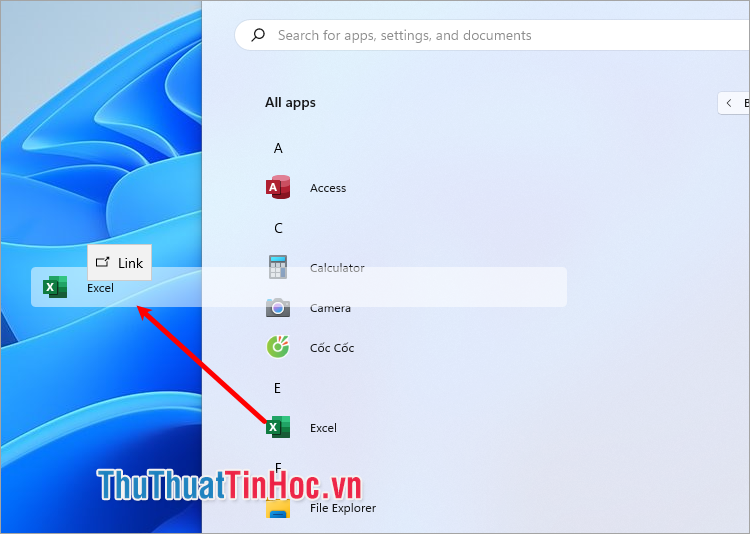Image resolution: width=750 pixels, height=534 pixels.
Task: Open the File Explorer folder icon
Action: point(278,508)
